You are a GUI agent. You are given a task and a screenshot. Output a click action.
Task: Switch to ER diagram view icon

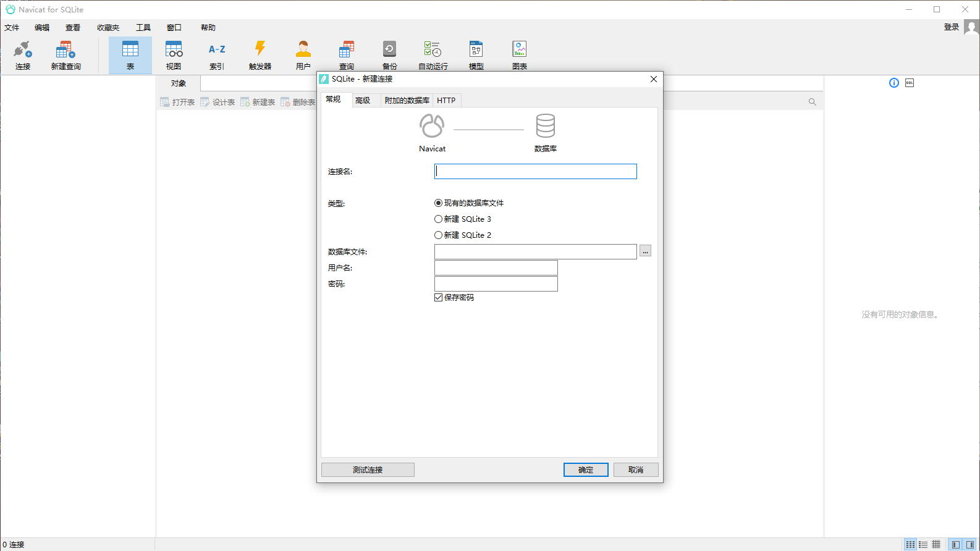coord(936,544)
